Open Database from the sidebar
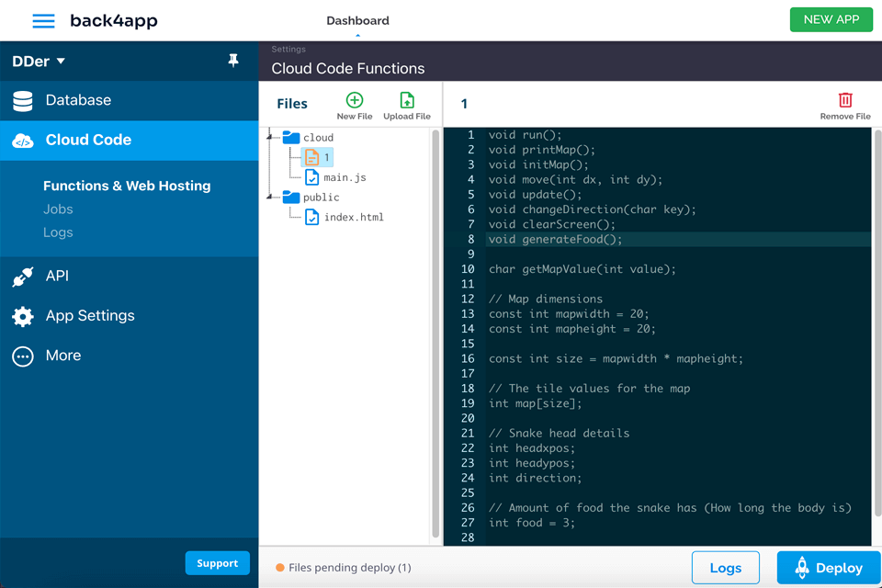The height and width of the screenshot is (588, 882). 78,100
